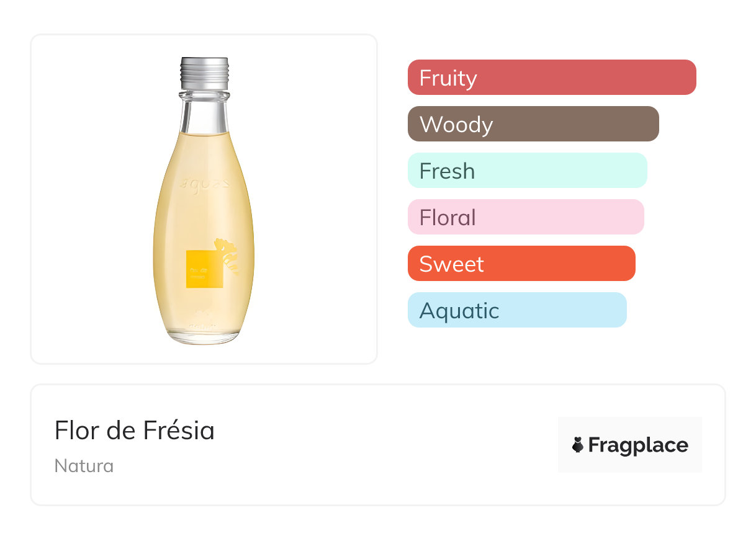Image resolution: width=756 pixels, height=536 pixels.
Task: Click the red Fruity accord bar
Action: (551, 78)
